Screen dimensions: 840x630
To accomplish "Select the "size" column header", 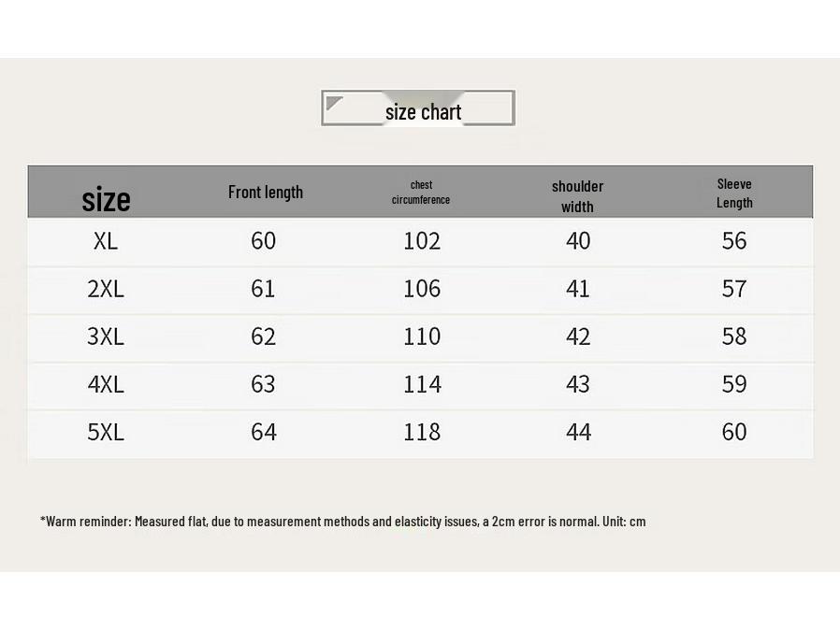I will point(106,199).
